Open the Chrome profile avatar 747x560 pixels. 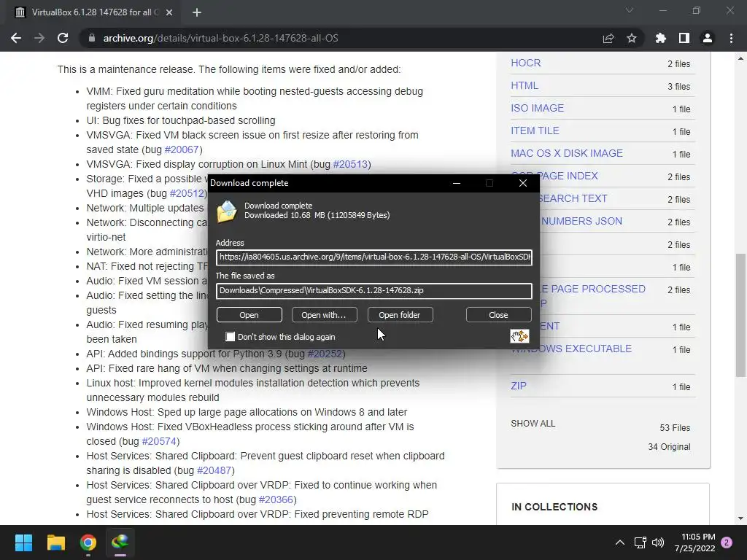(707, 38)
